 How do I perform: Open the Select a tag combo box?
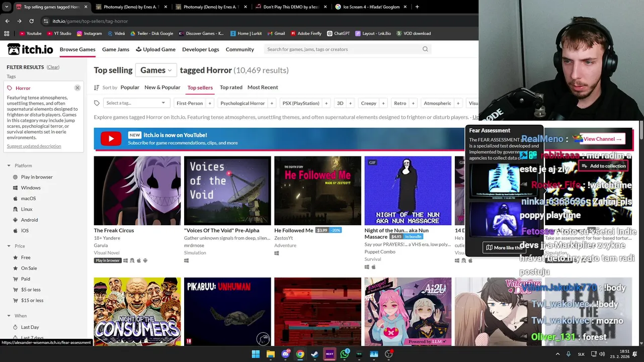(x=136, y=103)
